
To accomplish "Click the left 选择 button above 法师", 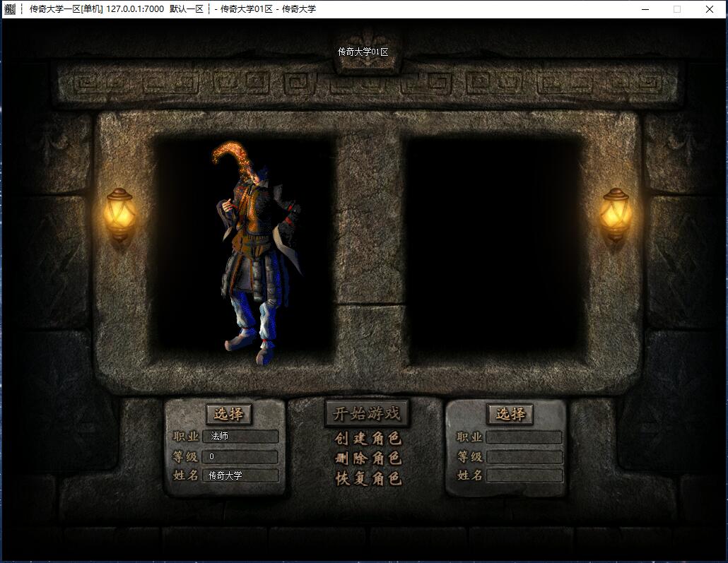I will 229,413.
